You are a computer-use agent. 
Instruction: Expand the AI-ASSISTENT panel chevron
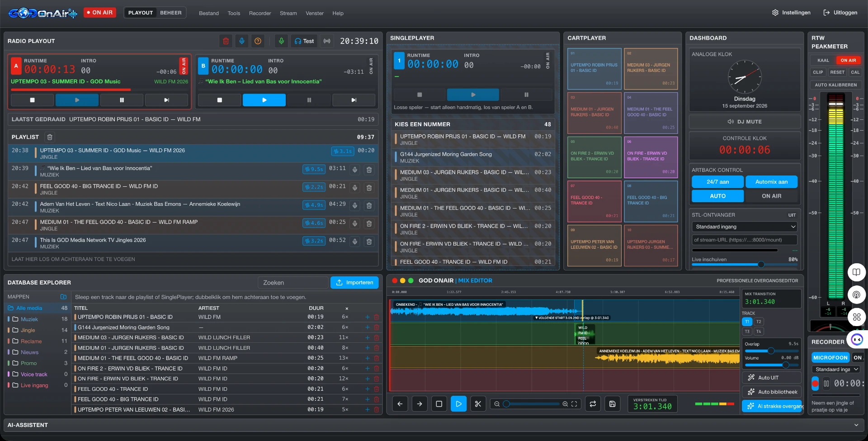click(x=856, y=425)
